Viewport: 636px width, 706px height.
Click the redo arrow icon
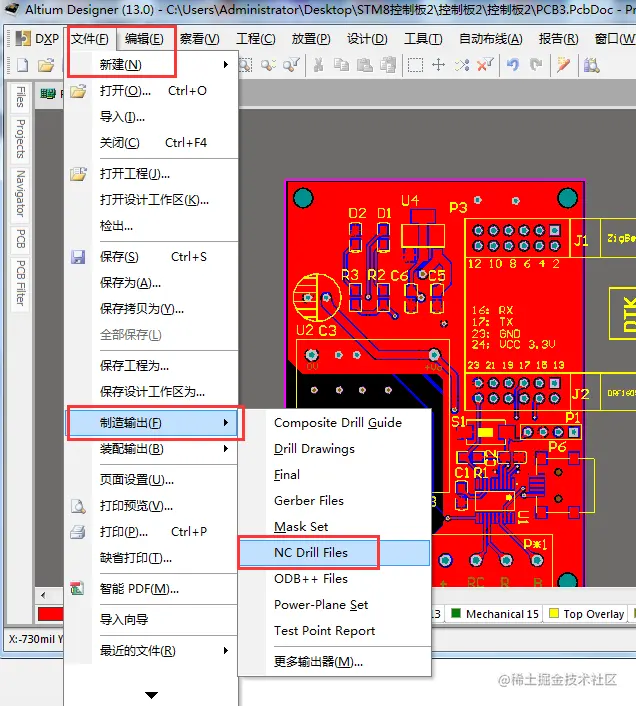536,65
